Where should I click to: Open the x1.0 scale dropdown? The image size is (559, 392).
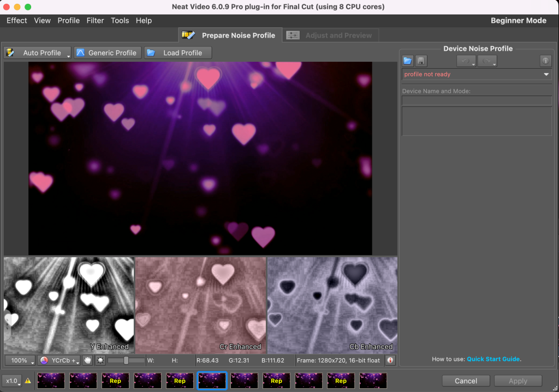(x=12, y=381)
